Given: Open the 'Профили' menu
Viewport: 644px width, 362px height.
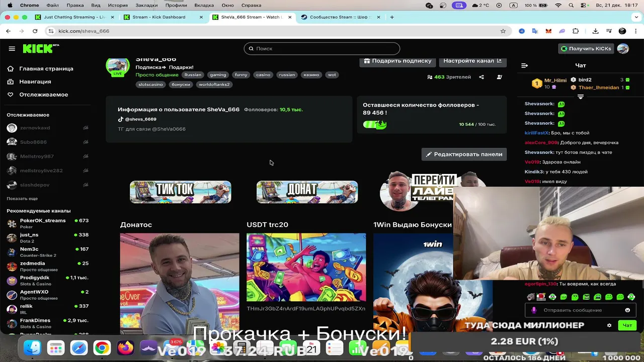Looking at the screenshot, I should point(176,5).
